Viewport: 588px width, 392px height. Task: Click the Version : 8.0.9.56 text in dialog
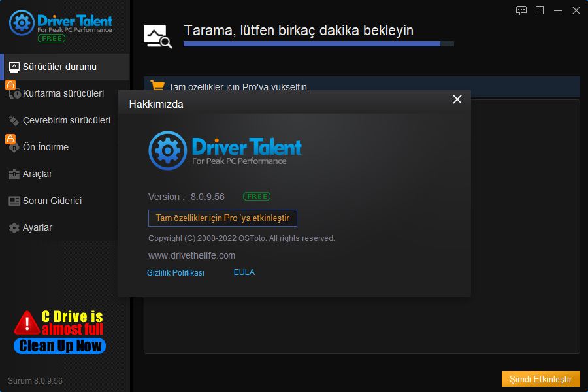(x=186, y=197)
